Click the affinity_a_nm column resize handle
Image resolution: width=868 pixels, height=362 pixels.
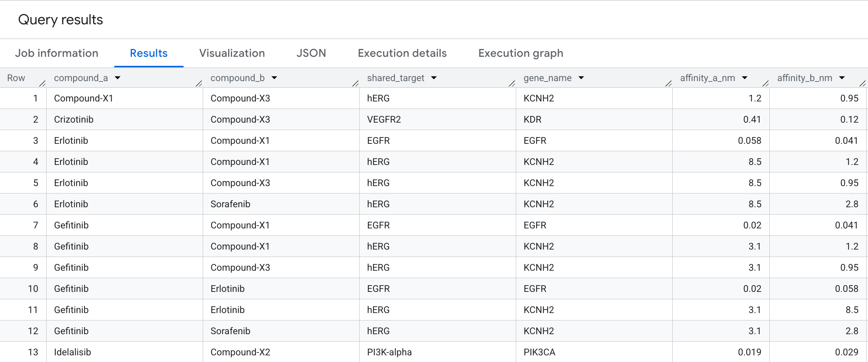click(x=766, y=83)
